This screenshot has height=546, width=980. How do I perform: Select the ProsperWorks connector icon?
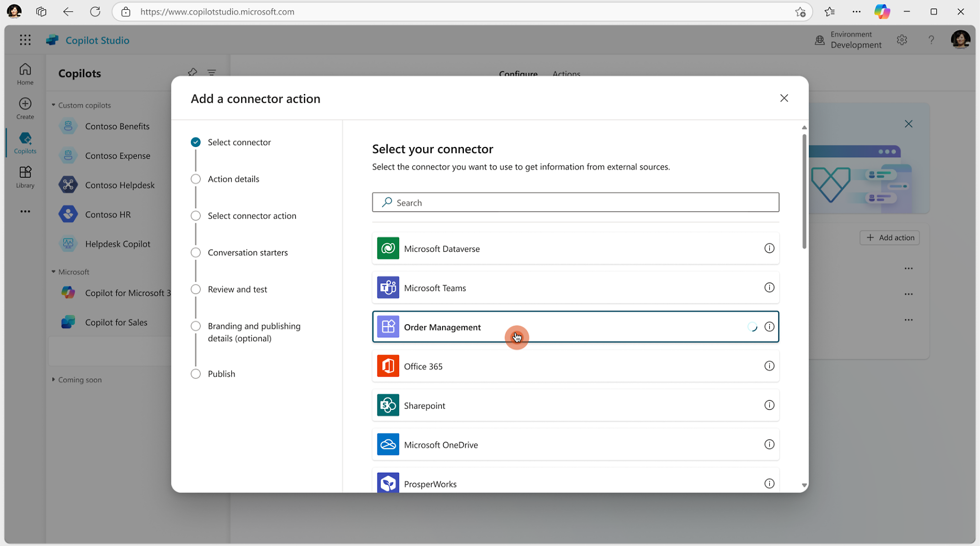click(x=388, y=483)
